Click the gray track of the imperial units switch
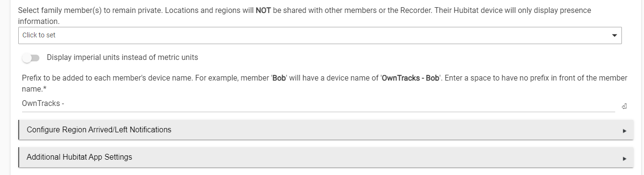Screen dimensions: 644x175 coord(35,58)
